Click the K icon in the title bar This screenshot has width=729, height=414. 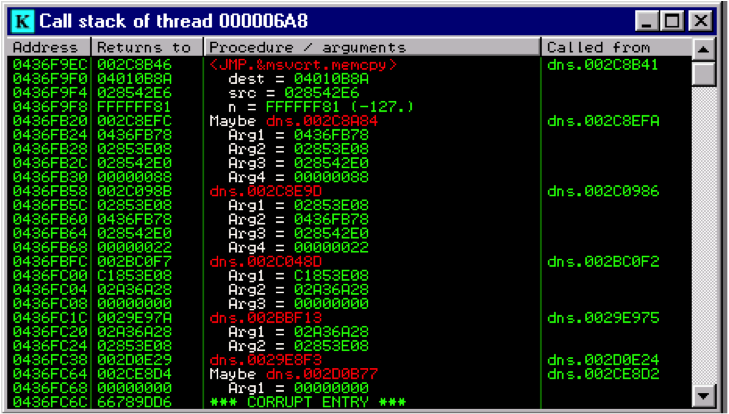23,21
